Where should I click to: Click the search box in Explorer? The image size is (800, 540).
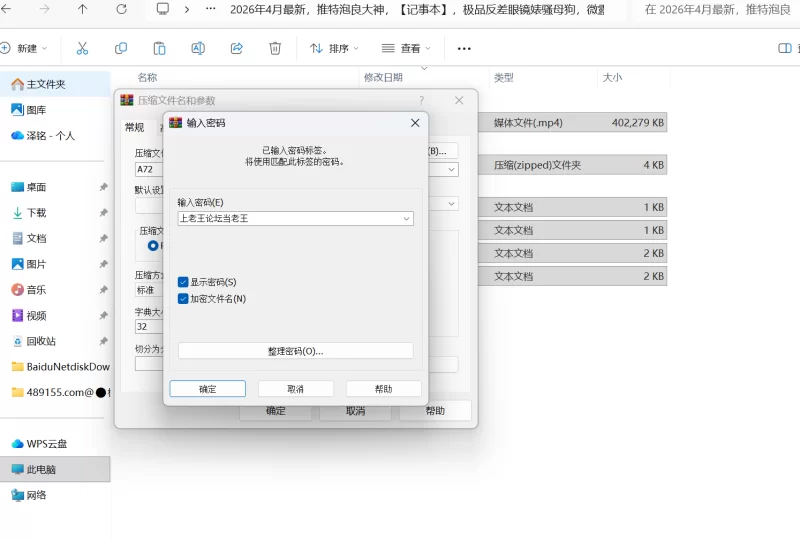(717, 10)
